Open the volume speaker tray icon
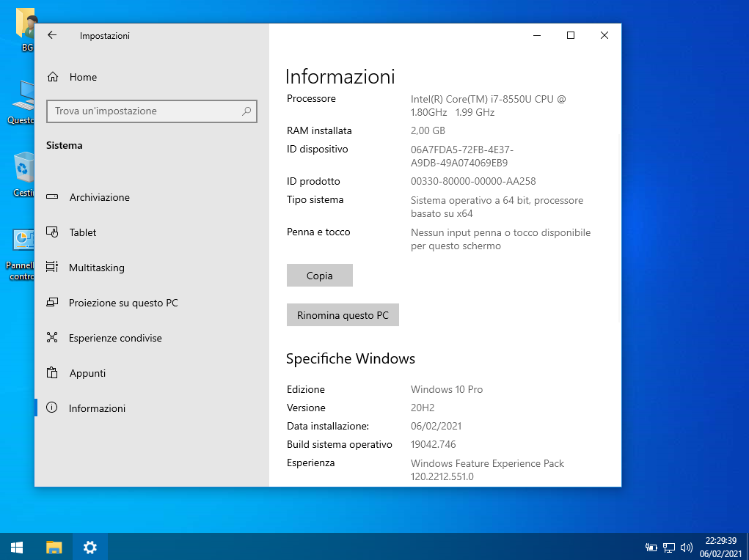 pos(687,547)
